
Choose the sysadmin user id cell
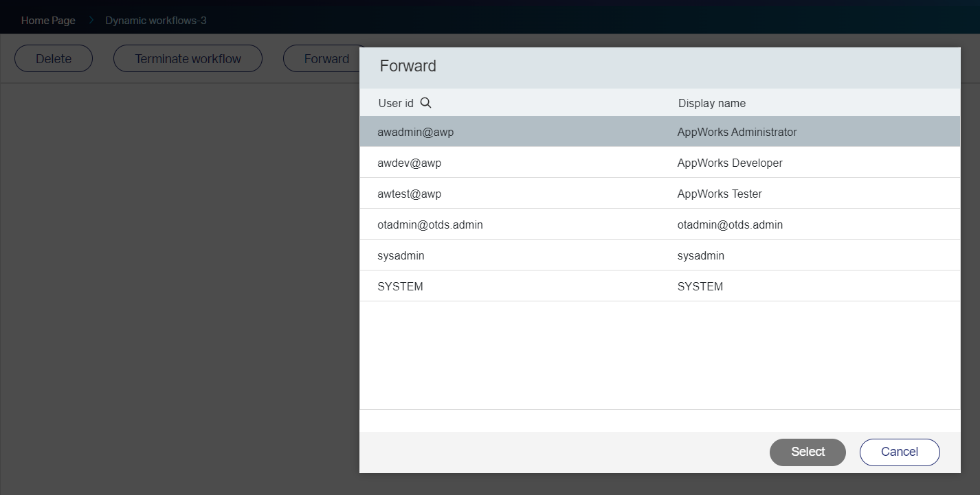[401, 255]
